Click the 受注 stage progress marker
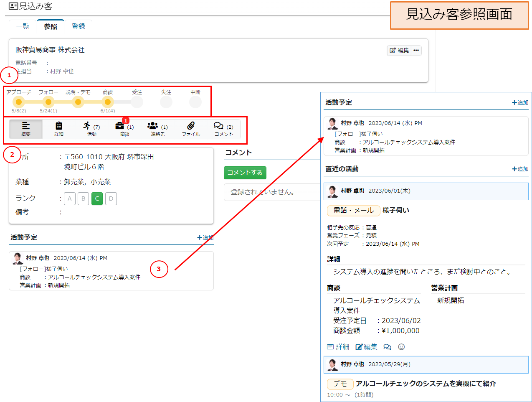 pyautogui.click(x=137, y=102)
